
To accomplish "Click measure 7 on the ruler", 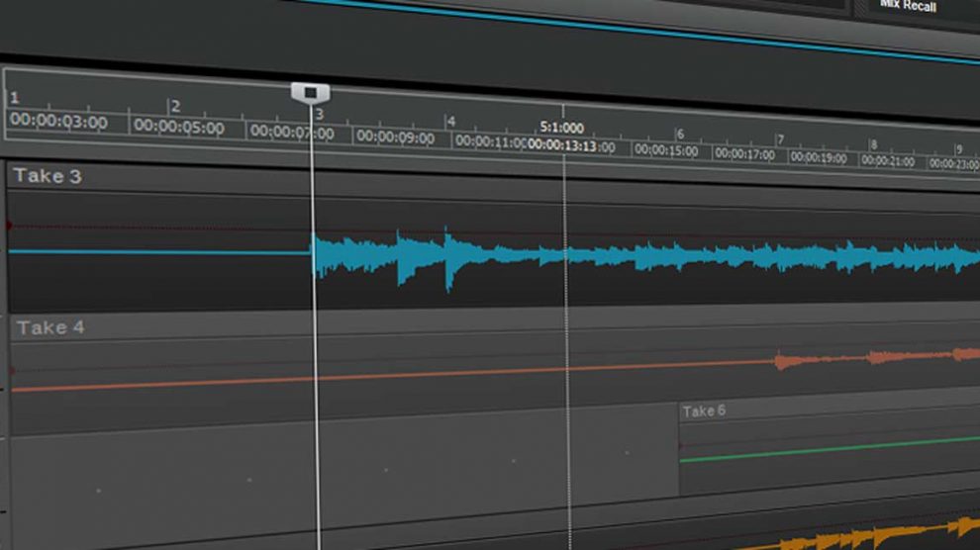I will pos(780,139).
